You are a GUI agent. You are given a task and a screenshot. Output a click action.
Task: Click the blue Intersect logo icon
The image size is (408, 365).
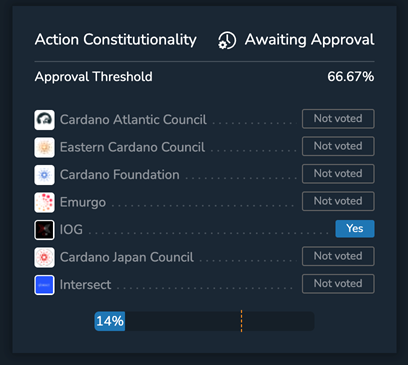click(x=44, y=285)
